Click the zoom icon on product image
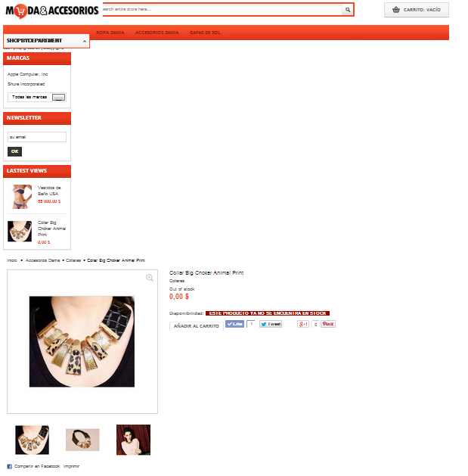Viewport: 468px width, 476px height. tap(150, 278)
